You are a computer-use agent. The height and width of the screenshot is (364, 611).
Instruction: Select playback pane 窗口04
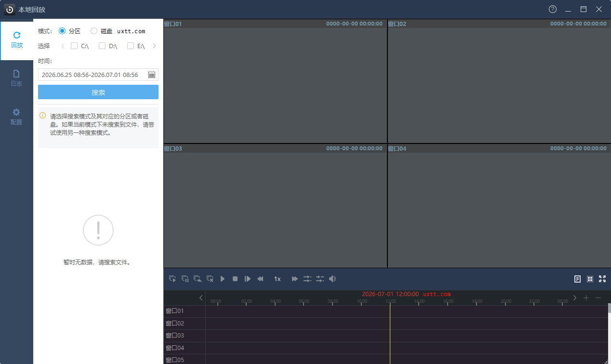point(499,206)
